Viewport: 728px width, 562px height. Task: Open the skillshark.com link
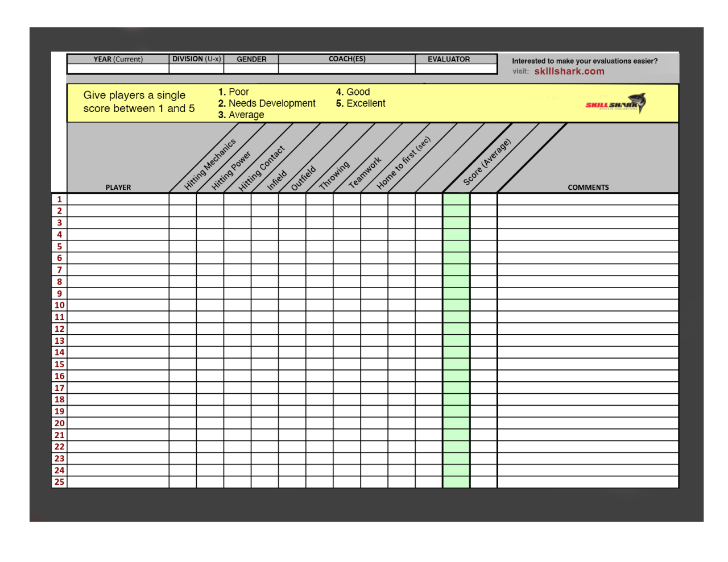coord(569,72)
